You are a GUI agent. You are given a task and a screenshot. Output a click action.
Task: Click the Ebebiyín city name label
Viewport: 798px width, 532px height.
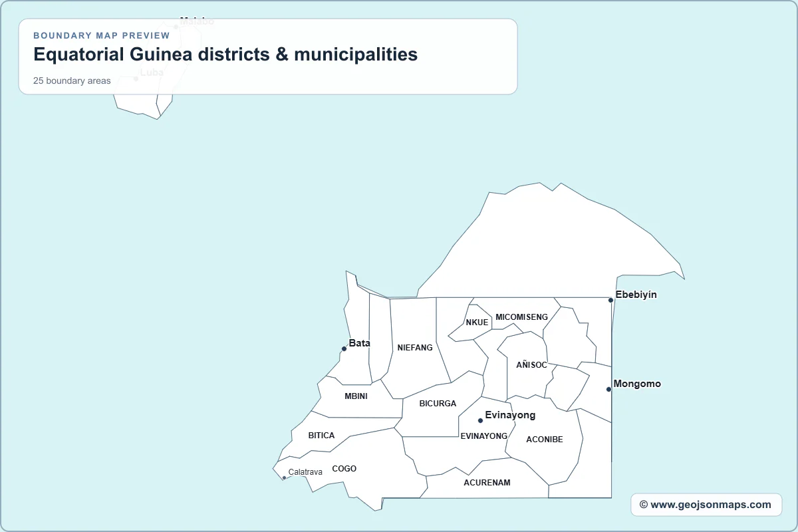tap(636, 295)
